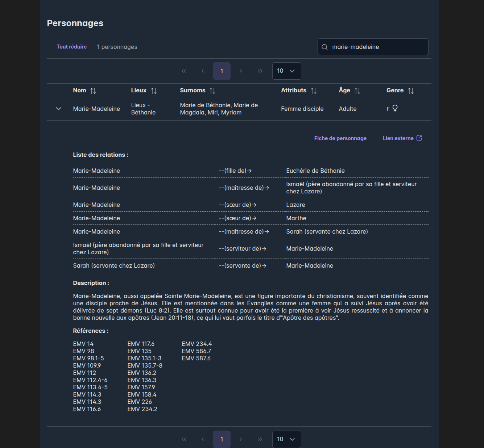Sort table by Attributs column
The image size is (484, 448).
(x=314, y=91)
